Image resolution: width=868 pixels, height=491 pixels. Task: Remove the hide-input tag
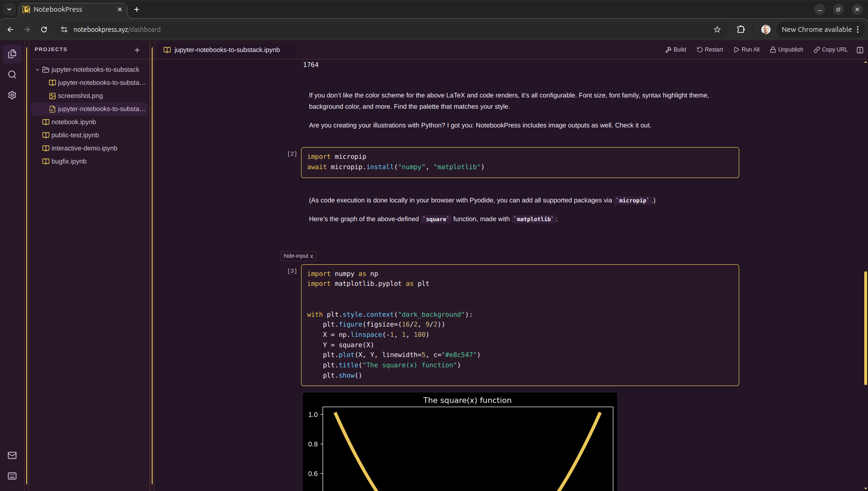pyautogui.click(x=312, y=256)
